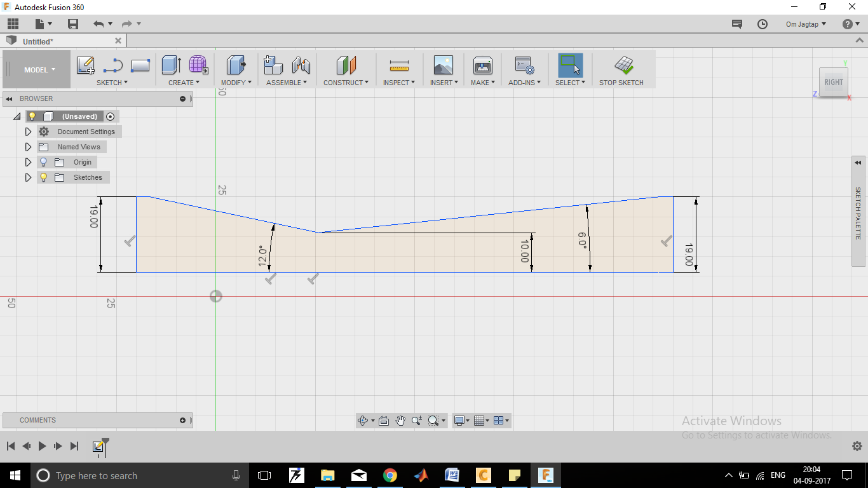The image size is (868, 488).
Task: Activate the Unsaved component radio button
Action: click(109, 116)
